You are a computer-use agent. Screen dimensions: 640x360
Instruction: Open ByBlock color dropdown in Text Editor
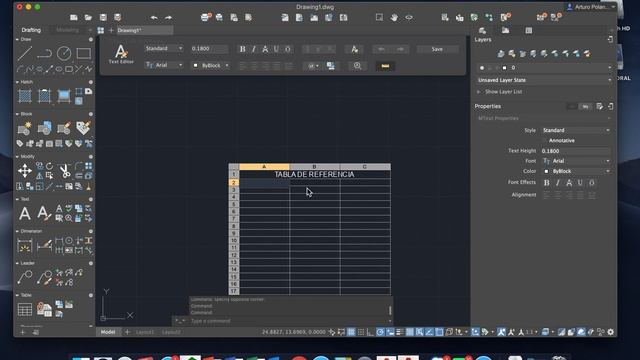[x=210, y=65]
